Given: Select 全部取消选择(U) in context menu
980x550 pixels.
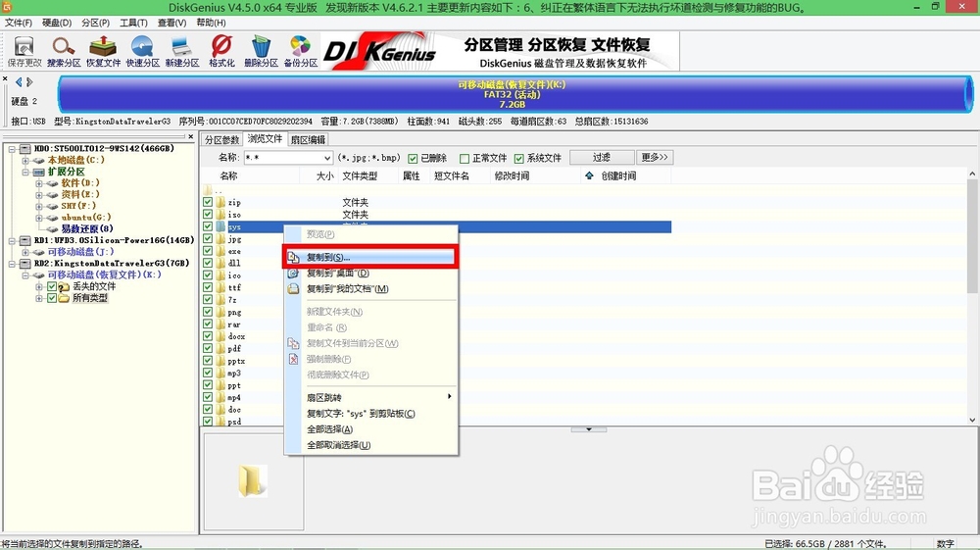Looking at the screenshot, I should pos(371,445).
